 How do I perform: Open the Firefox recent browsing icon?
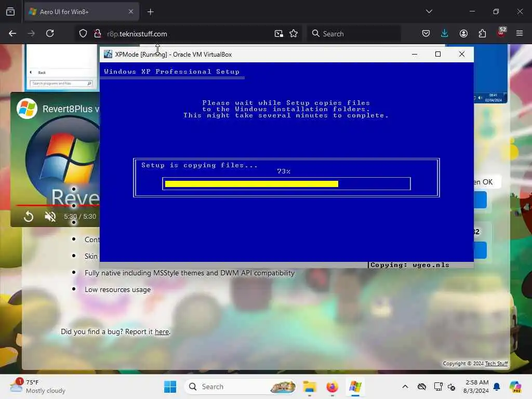tap(10, 12)
